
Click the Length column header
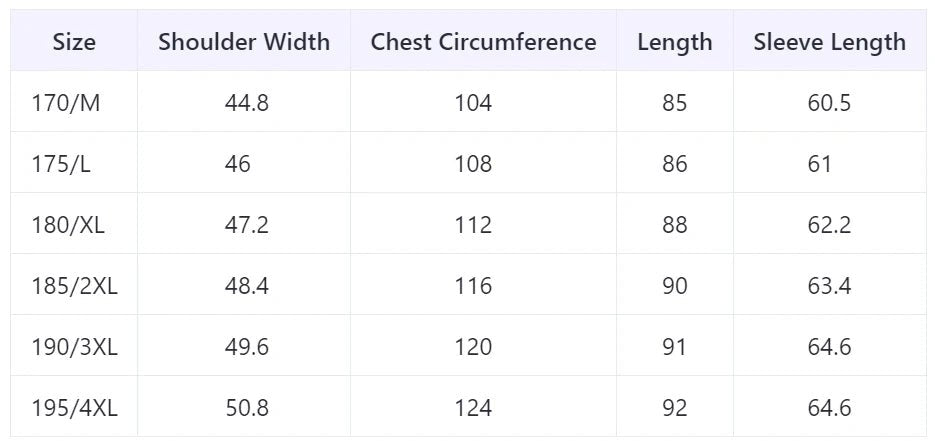675,42
